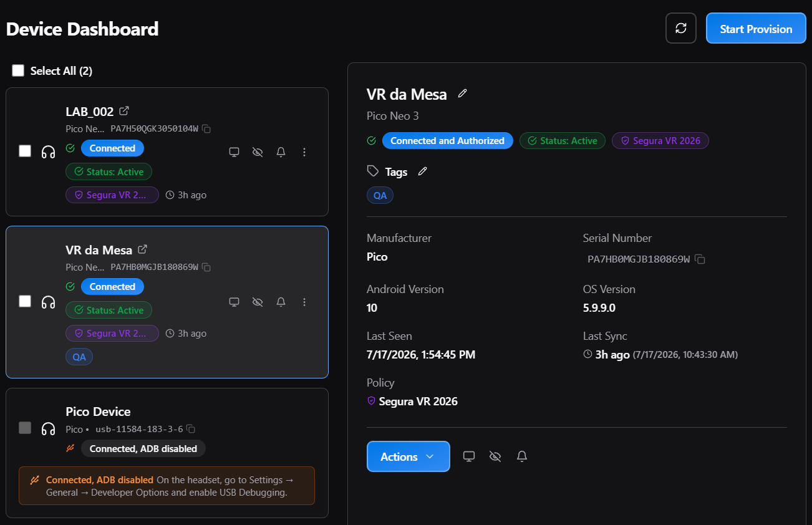Check the VR da Mesa device checkbox
The image size is (812, 525).
tap(25, 301)
